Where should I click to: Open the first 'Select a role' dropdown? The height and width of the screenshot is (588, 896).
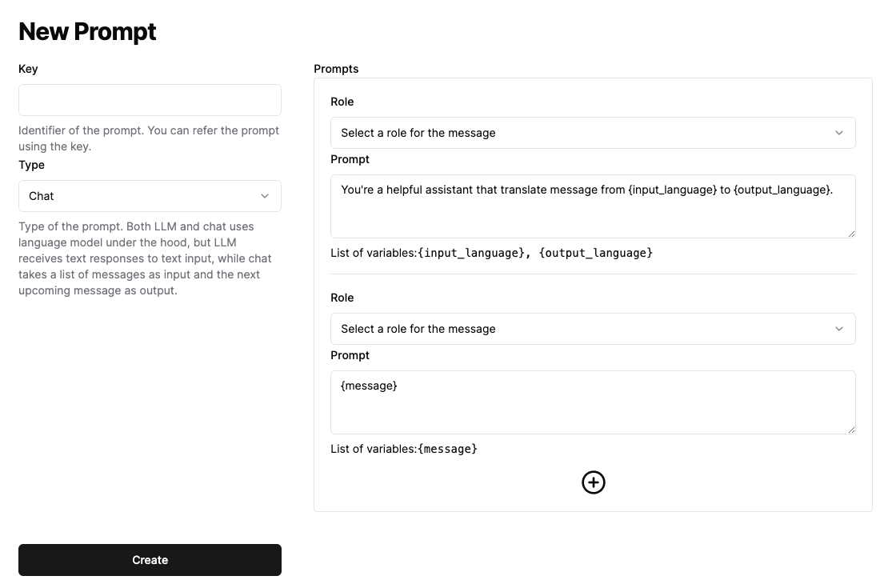point(593,132)
